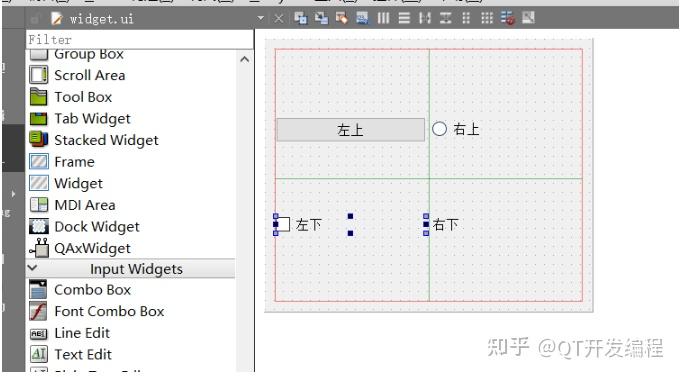Click the Edit Buddies toolbar icon
Screen dimensions: 680x377
click(x=342, y=18)
